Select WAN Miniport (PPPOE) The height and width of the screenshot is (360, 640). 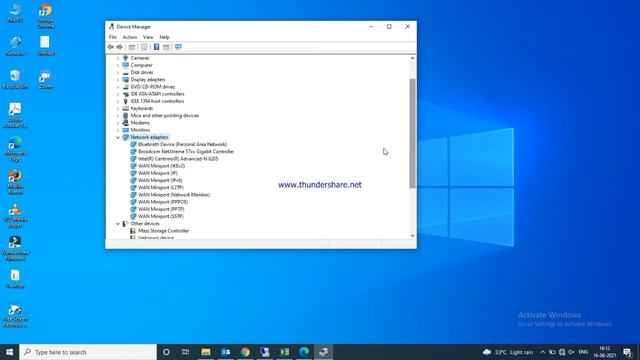pos(163,202)
